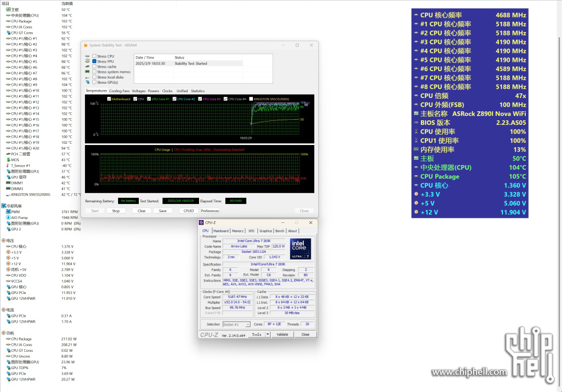Open the Mainboard tab in CPU-Z
This screenshot has width=562, height=392.
pyautogui.click(x=221, y=231)
